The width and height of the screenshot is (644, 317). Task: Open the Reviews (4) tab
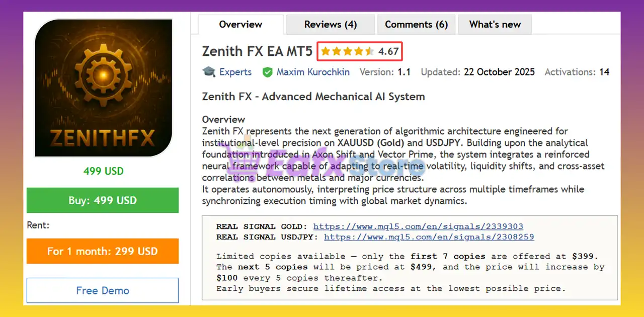pos(330,24)
